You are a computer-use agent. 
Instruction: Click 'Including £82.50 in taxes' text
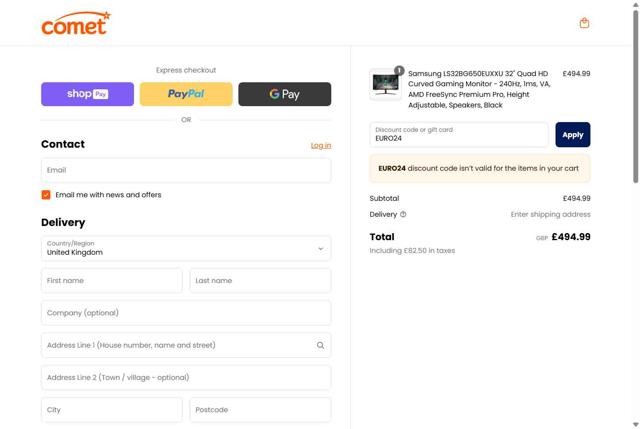(x=412, y=251)
